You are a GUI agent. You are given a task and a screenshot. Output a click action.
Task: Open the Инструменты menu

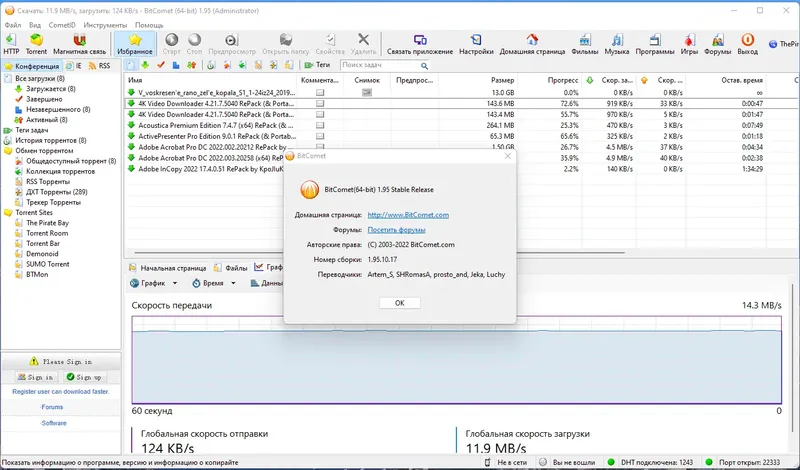tap(105, 25)
